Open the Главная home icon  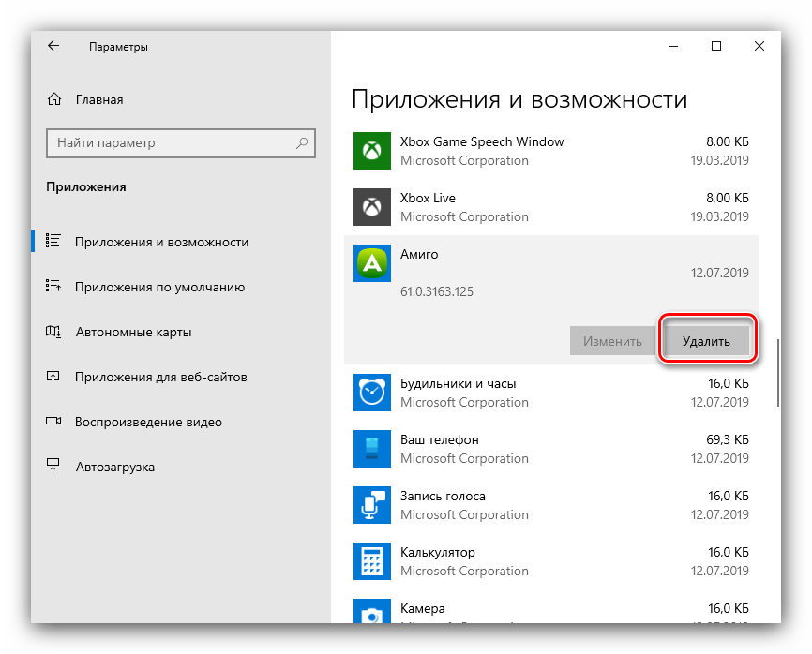pos(54,99)
